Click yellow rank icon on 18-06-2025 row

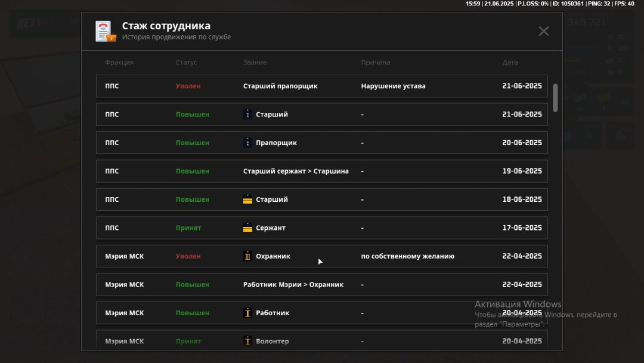click(248, 199)
